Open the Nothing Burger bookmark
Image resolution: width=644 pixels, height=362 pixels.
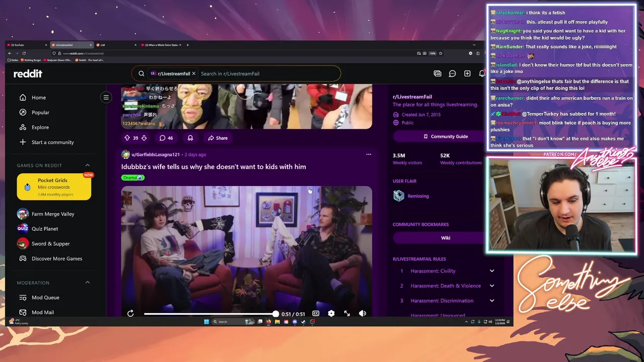(x=31, y=60)
